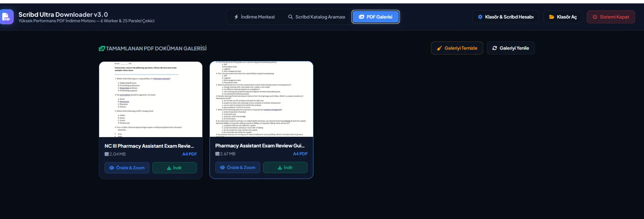Refresh gallery with Galeriyi Yenile
The height and width of the screenshot is (219, 644).
coord(511,48)
